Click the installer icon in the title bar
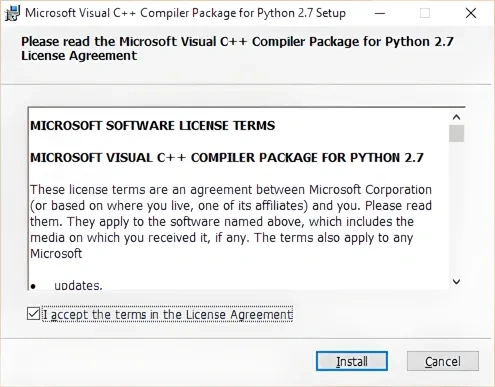 [x=12, y=14]
